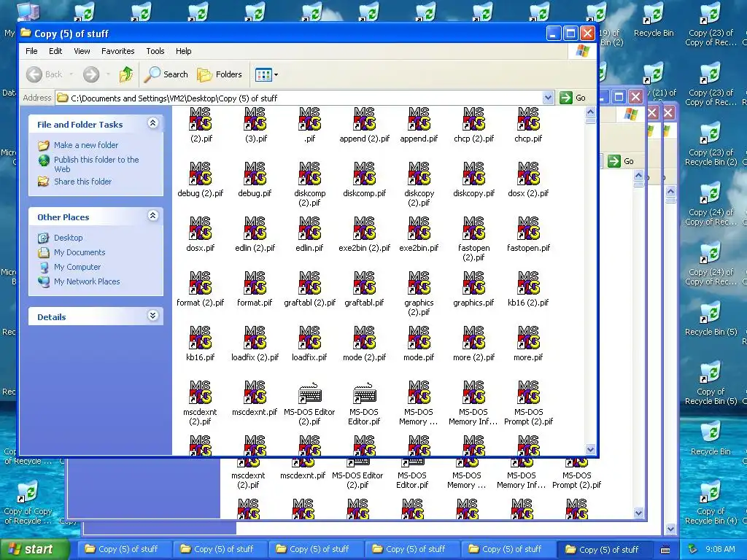Open the Edit menu
The width and height of the screenshot is (747, 560).
(55, 51)
